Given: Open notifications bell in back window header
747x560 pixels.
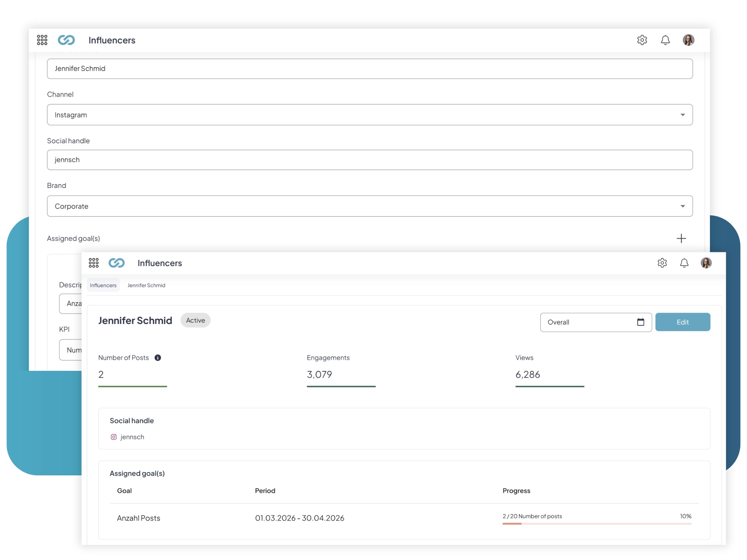Looking at the screenshot, I should coord(665,40).
